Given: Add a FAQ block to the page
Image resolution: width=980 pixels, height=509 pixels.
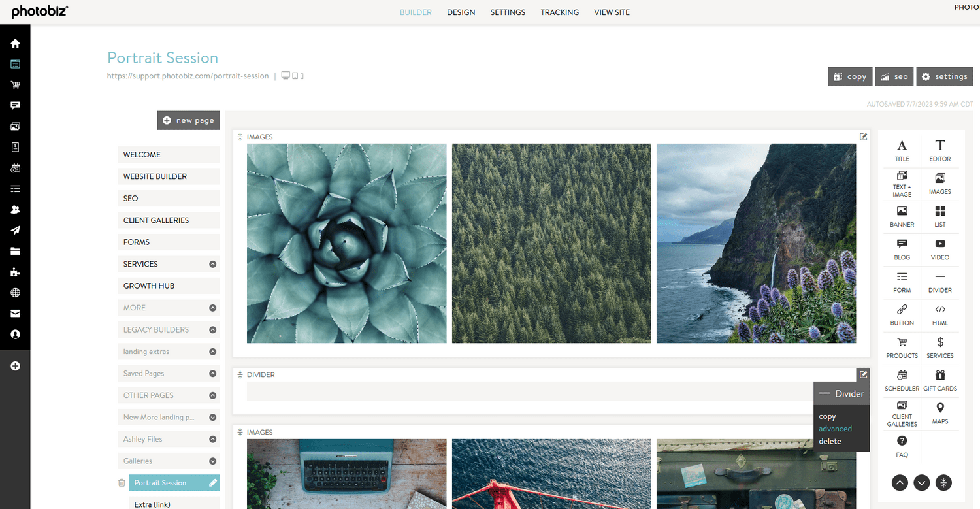Looking at the screenshot, I should click(902, 447).
